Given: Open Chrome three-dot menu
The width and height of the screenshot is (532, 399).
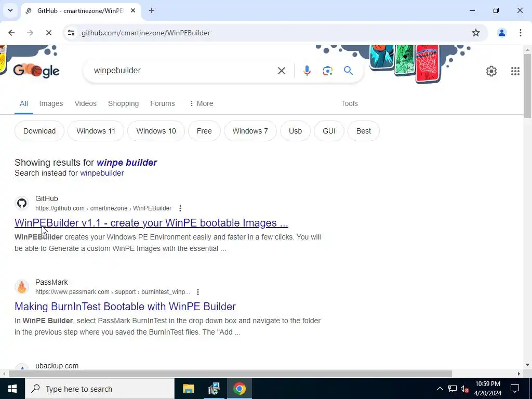Looking at the screenshot, I should 520,33.
